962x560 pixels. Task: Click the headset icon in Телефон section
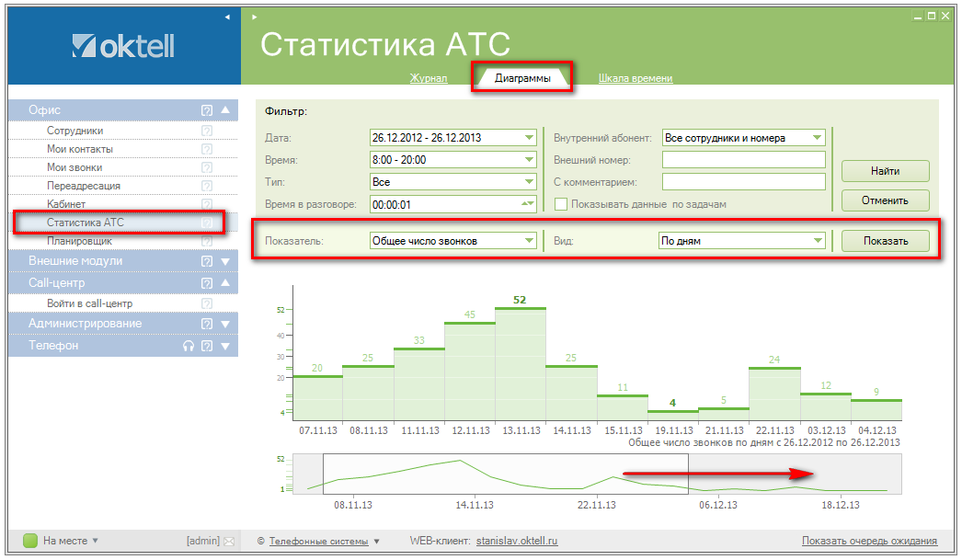coord(189,347)
